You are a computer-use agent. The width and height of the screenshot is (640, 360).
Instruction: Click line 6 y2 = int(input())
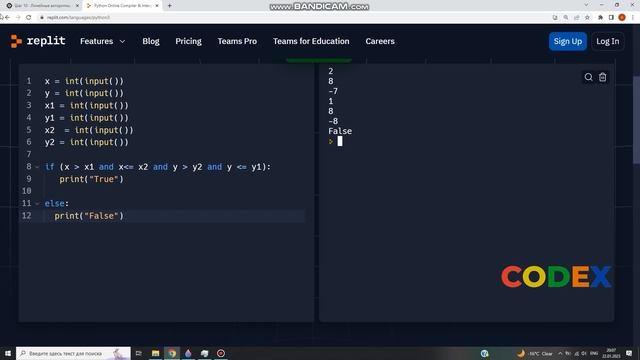[x=87, y=142]
